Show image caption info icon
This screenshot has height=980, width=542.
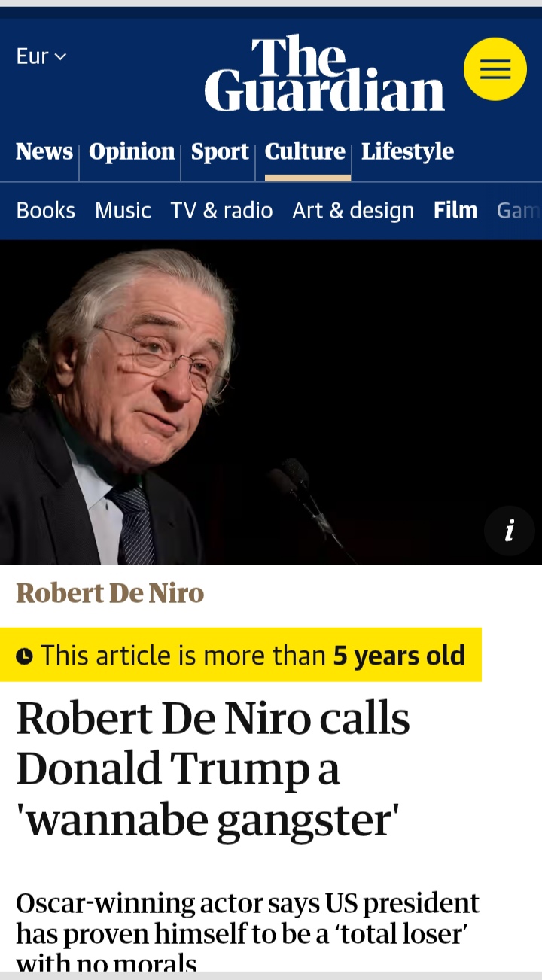point(510,531)
